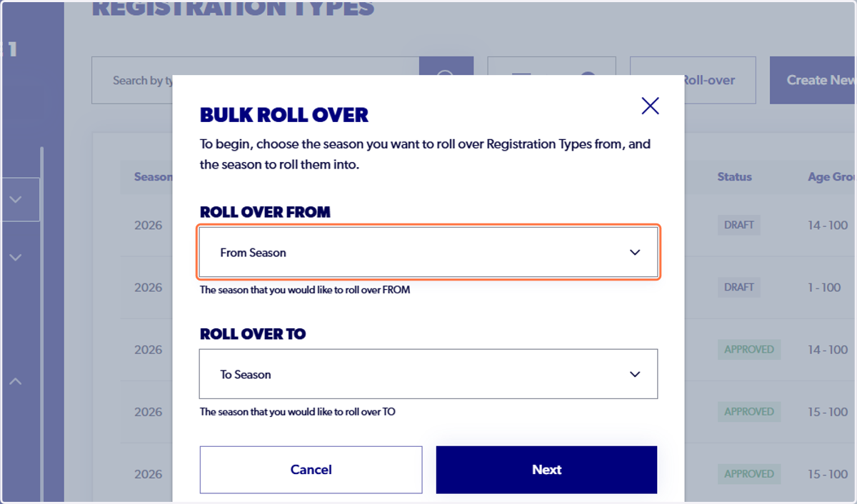857x504 pixels.
Task: Select the first DRAFT status badge
Action: pos(738,225)
